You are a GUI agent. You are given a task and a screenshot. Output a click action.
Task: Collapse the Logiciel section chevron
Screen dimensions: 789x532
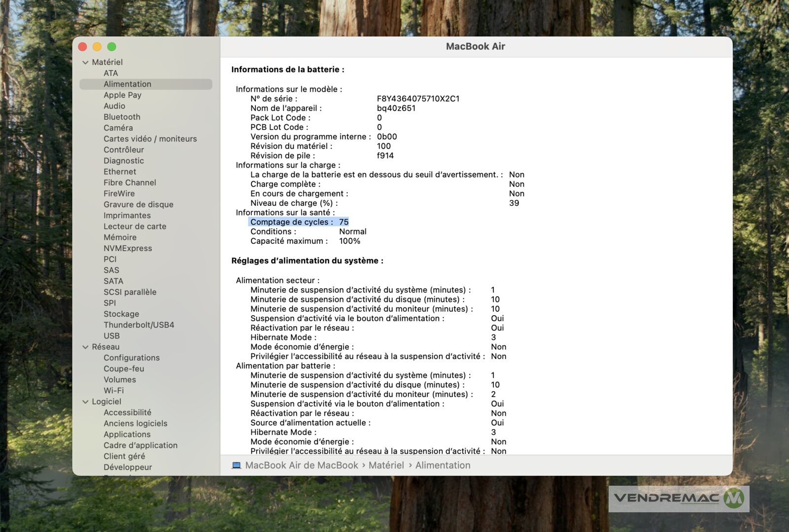click(85, 402)
